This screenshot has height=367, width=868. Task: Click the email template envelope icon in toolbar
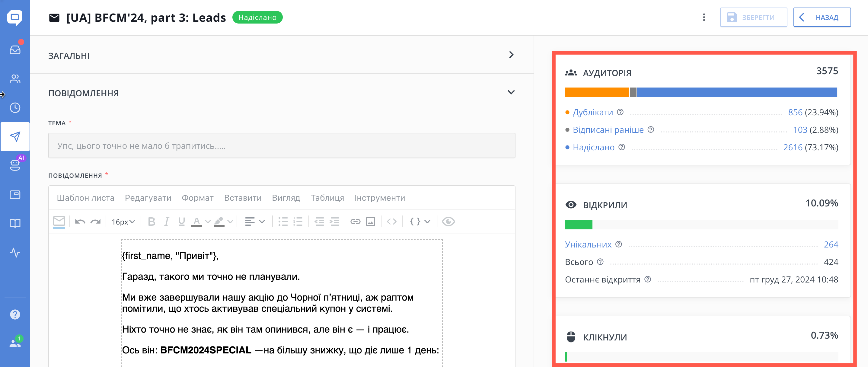(59, 222)
